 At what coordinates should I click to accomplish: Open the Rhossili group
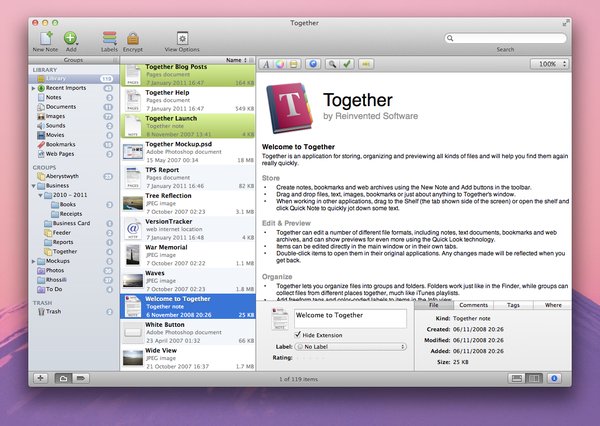(x=74, y=280)
